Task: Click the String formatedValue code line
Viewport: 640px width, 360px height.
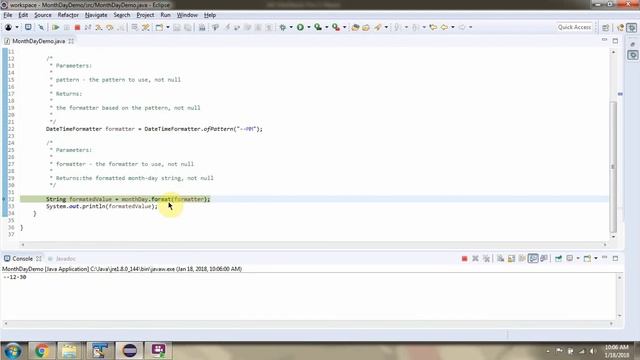Action: click(128, 199)
